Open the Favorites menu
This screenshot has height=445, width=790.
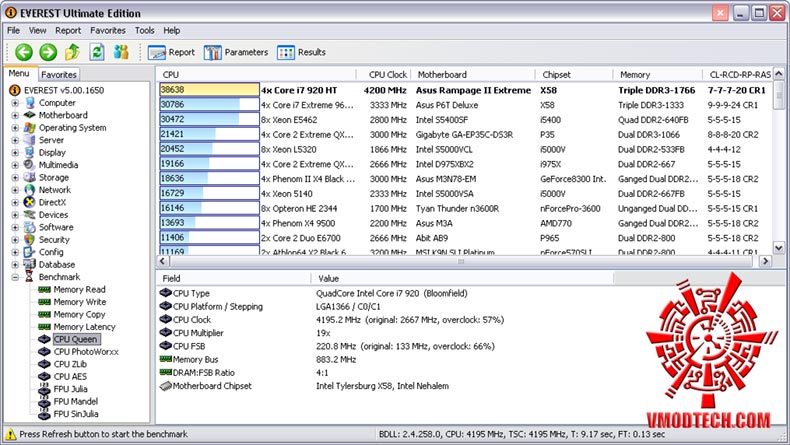[108, 31]
